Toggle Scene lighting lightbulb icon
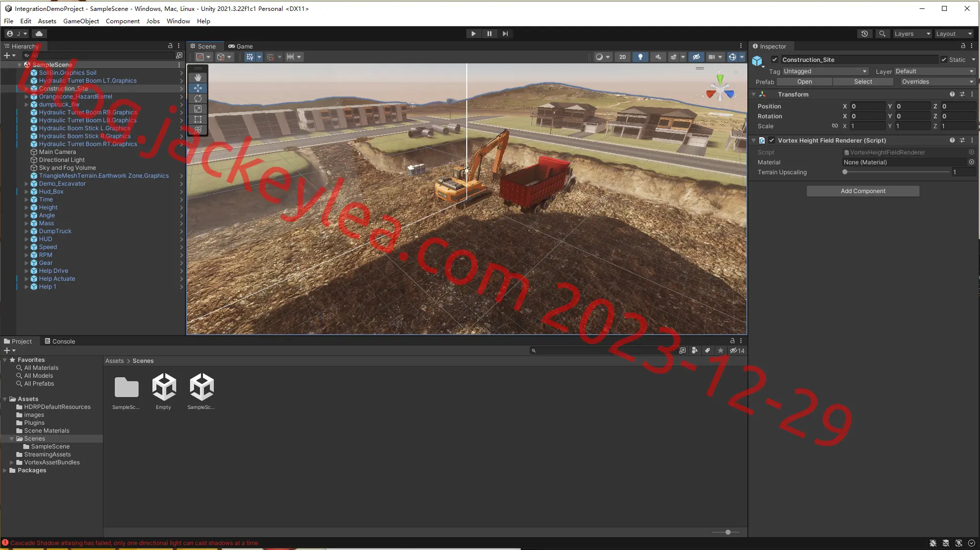 pyautogui.click(x=640, y=57)
